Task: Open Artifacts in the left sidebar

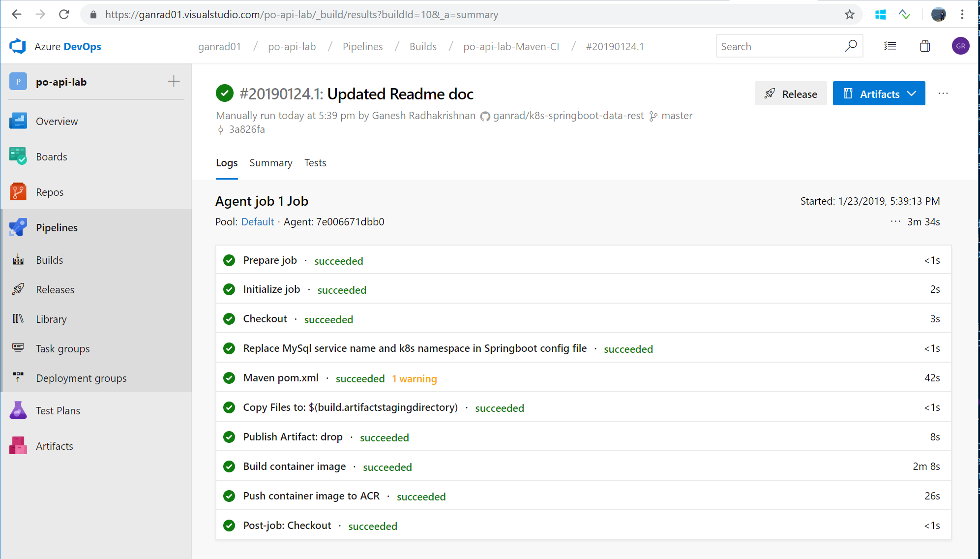Action: 54,446
